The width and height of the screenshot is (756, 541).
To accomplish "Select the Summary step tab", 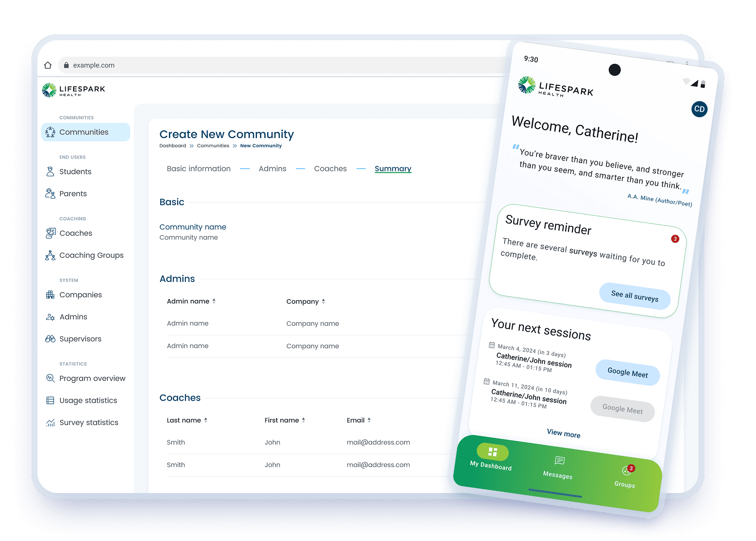I will click(x=393, y=169).
